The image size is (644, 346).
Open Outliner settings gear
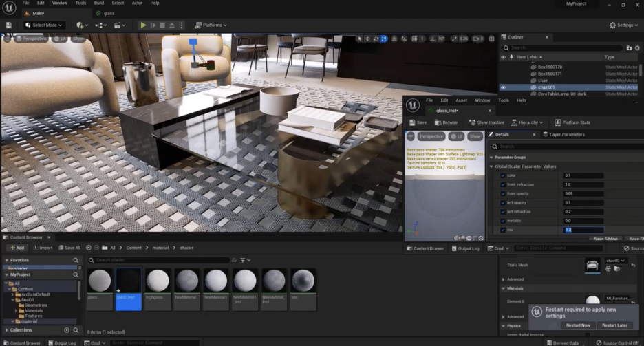click(637, 48)
